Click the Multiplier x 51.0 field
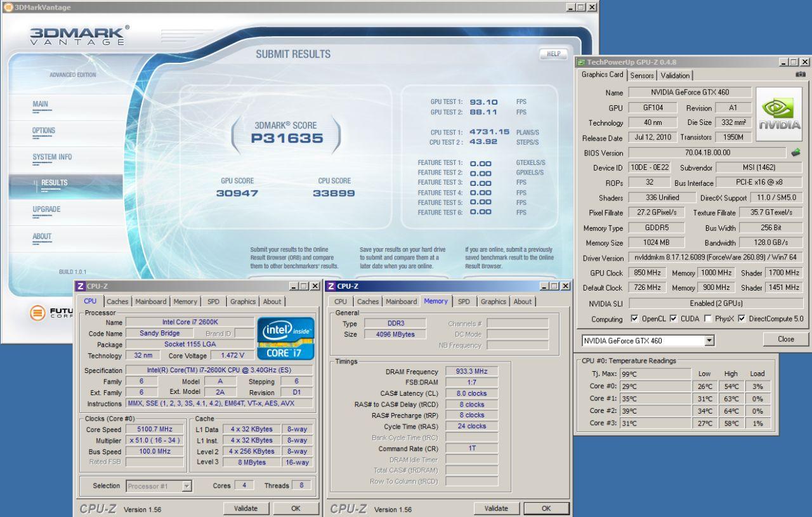Image resolution: width=812 pixels, height=517 pixels. [155, 440]
